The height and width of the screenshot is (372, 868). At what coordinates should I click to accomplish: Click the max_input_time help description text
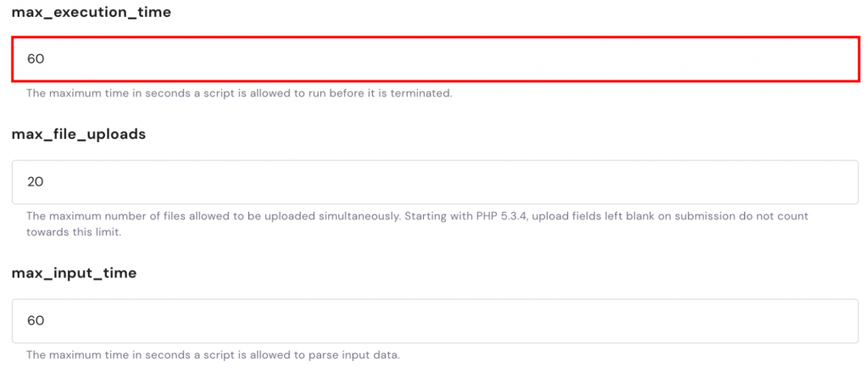212,354
